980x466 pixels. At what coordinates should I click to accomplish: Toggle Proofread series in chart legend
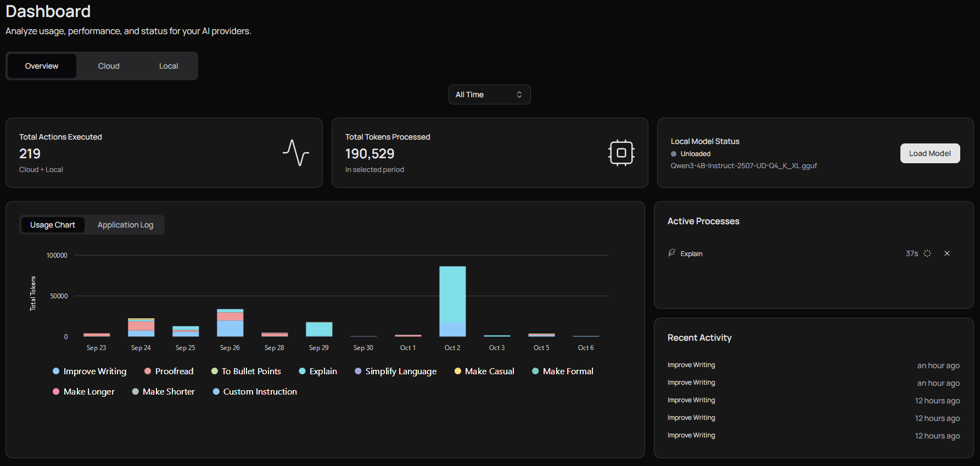pyautogui.click(x=169, y=371)
